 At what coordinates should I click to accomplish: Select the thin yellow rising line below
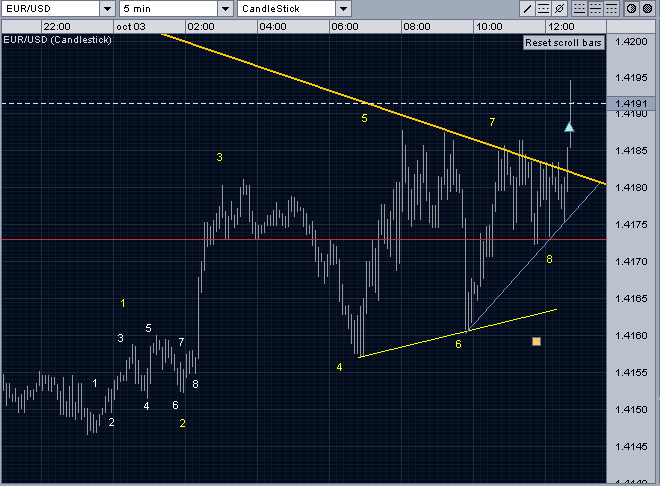click(458, 333)
